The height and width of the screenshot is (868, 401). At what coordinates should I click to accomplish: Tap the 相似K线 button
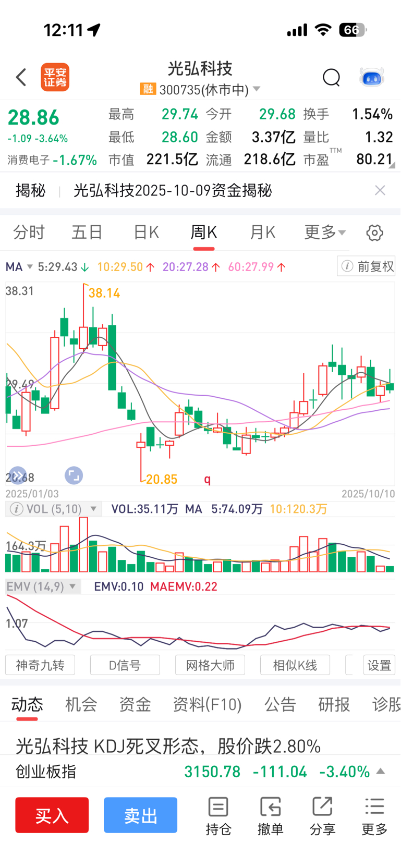click(295, 665)
